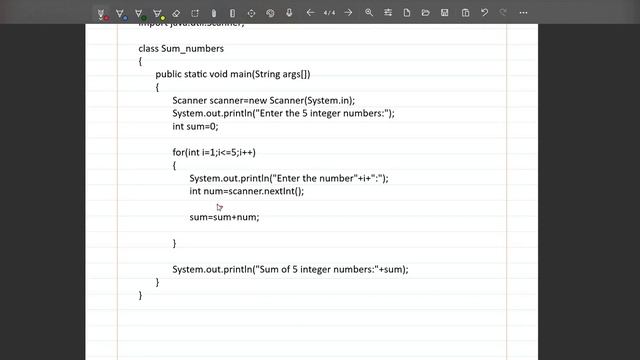Open the zoom magnifier tool
The height and width of the screenshot is (360, 640).
369,13
